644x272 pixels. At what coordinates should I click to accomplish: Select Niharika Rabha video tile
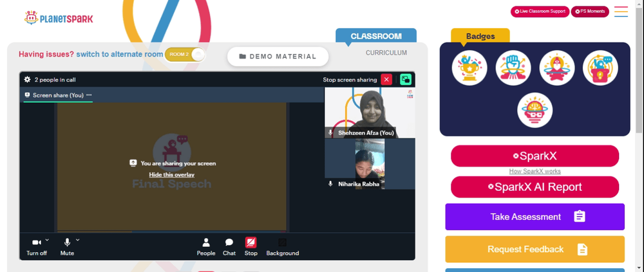pos(370,164)
